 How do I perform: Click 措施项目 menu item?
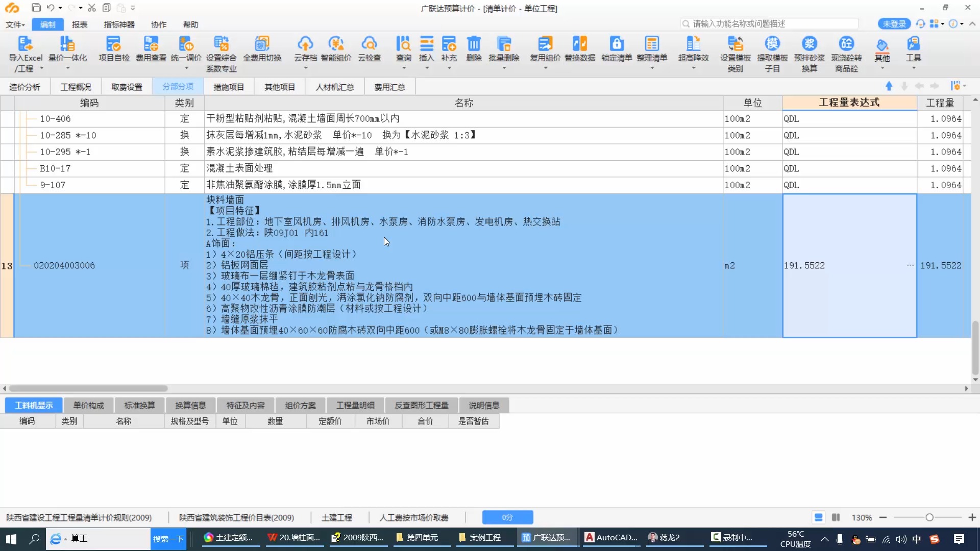pyautogui.click(x=229, y=86)
